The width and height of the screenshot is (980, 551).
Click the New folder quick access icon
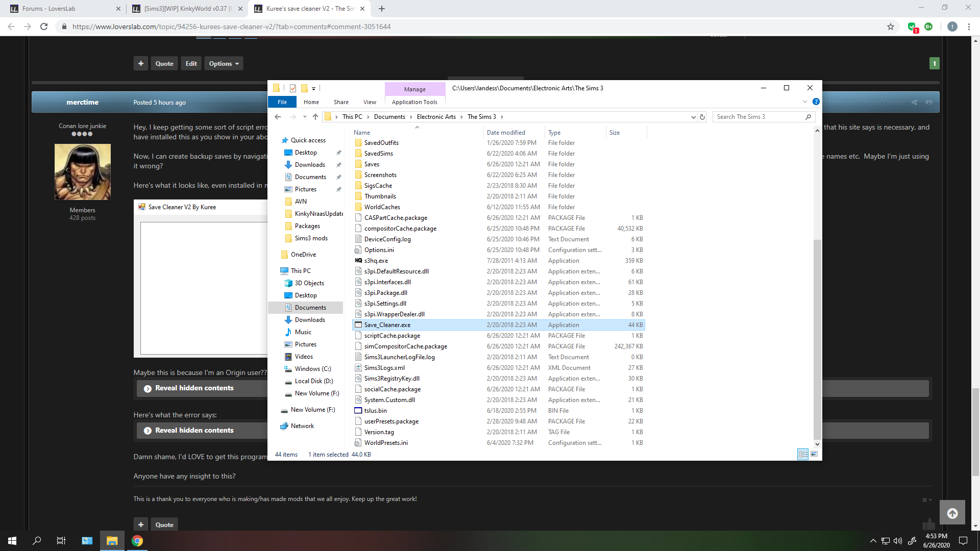tap(304, 88)
